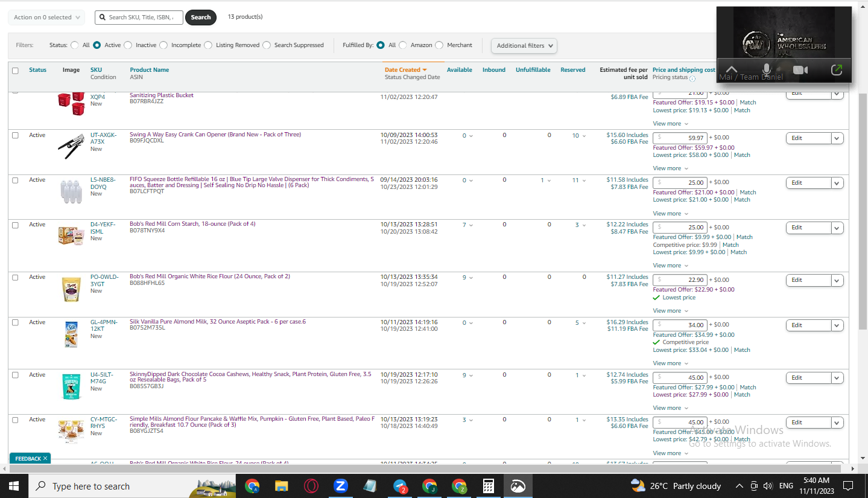Tick the Bob's Red Mill Corn Starch checkbox

(15, 225)
